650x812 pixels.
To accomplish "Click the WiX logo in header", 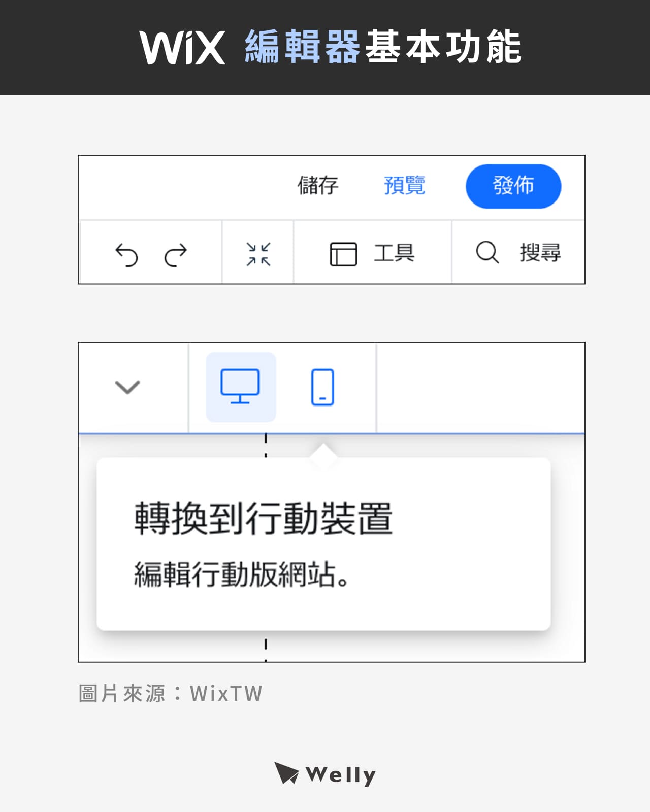I will [182, 47].
